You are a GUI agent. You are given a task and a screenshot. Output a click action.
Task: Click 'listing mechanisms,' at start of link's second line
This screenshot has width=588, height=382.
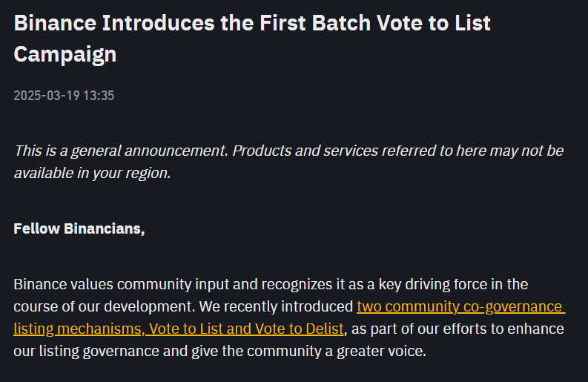click(79, 329)
